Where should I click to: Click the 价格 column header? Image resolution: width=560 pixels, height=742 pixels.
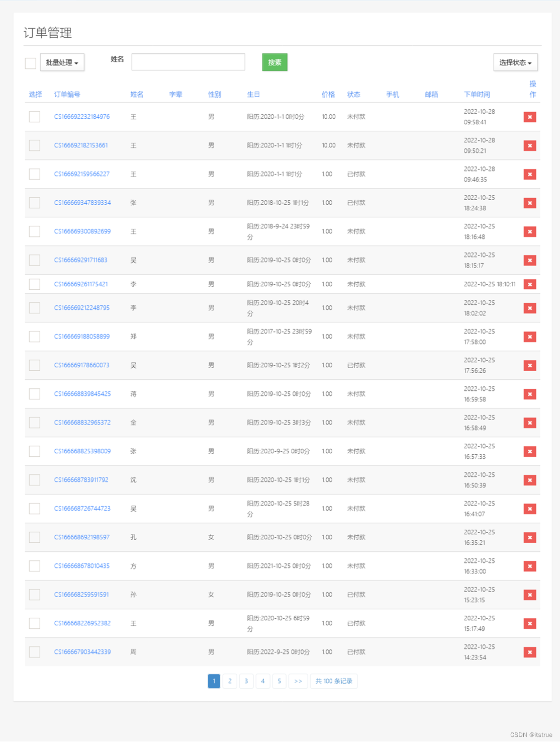pyautogui.click(x=328, y=95)
